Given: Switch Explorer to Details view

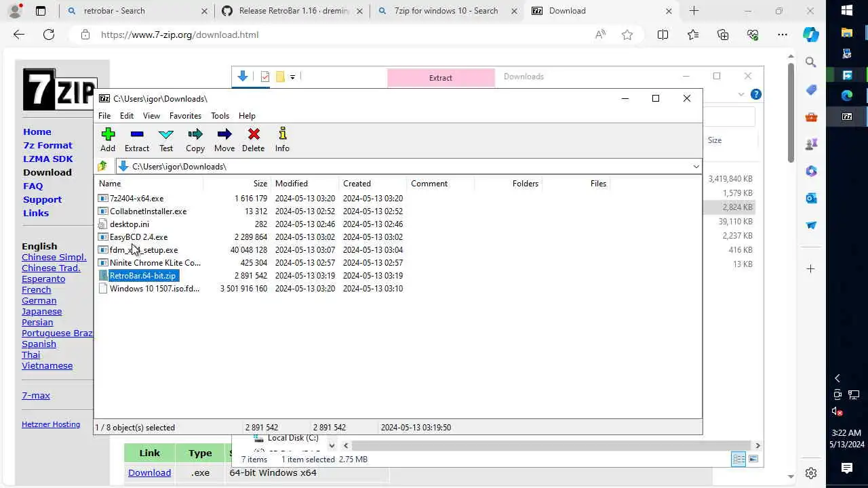Looking at the screenshot, I should coord(738,459).
